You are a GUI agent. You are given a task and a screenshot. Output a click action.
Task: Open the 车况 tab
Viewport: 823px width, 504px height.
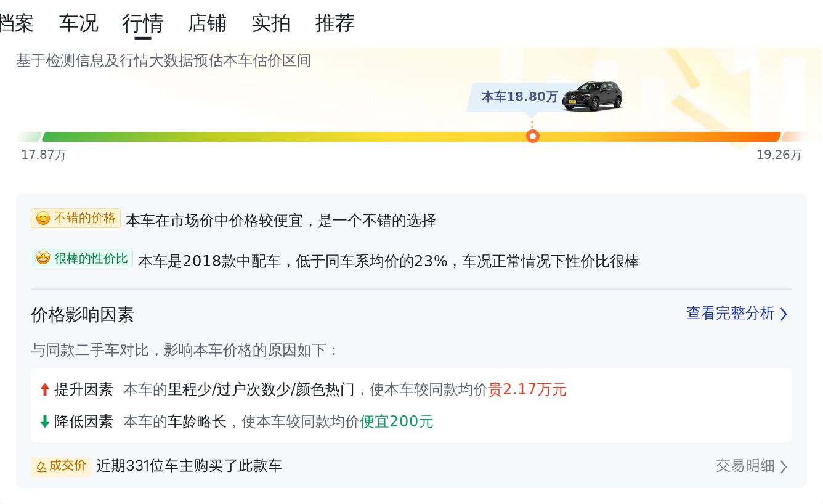[78, 23]
